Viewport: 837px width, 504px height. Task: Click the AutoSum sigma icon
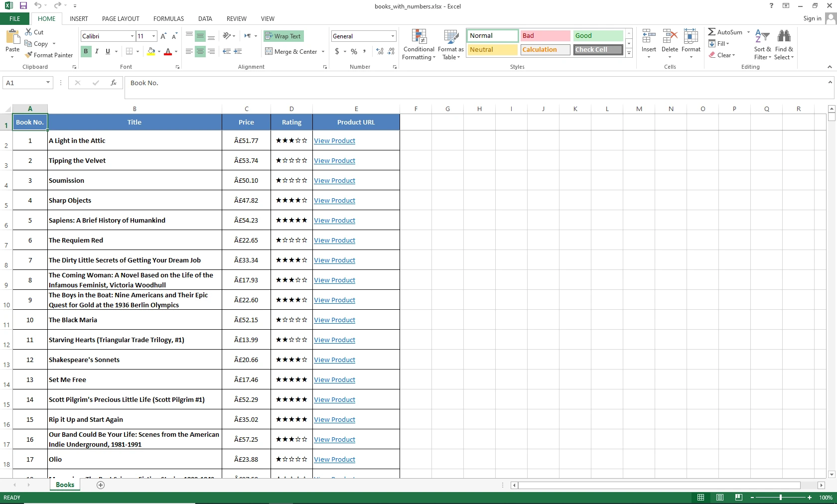(x=712, y=32)
